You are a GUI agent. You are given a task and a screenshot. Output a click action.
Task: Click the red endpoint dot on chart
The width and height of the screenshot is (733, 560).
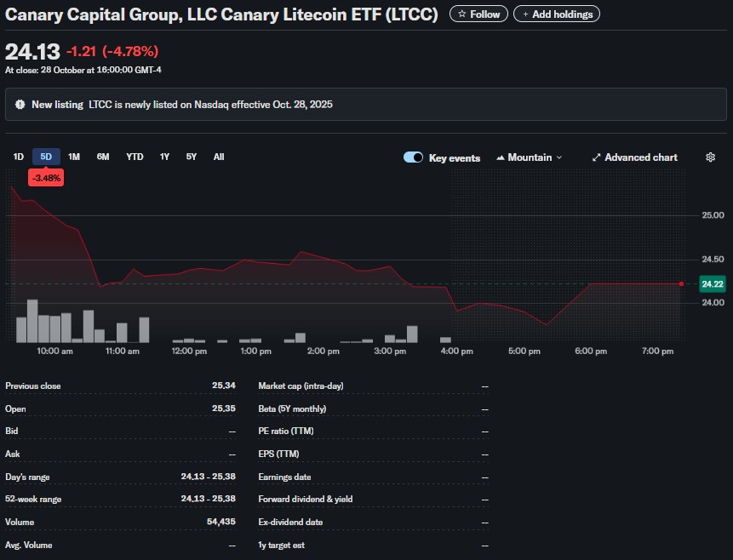681,283
